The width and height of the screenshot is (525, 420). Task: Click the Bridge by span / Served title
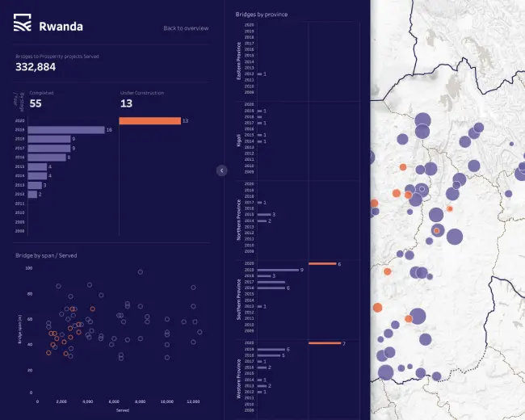pyautogui.click(x=46, y=255)
